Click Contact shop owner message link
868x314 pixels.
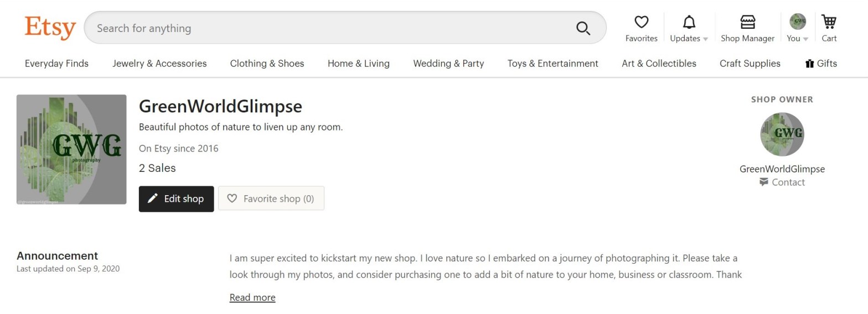[782, 182]
